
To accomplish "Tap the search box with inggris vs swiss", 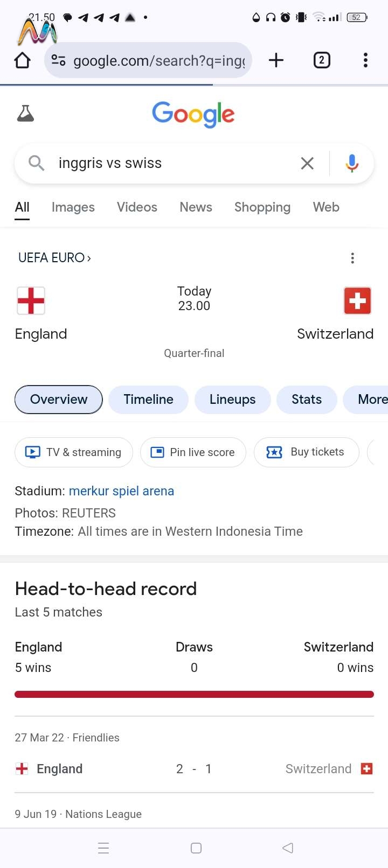I will (x=178, y=163).
